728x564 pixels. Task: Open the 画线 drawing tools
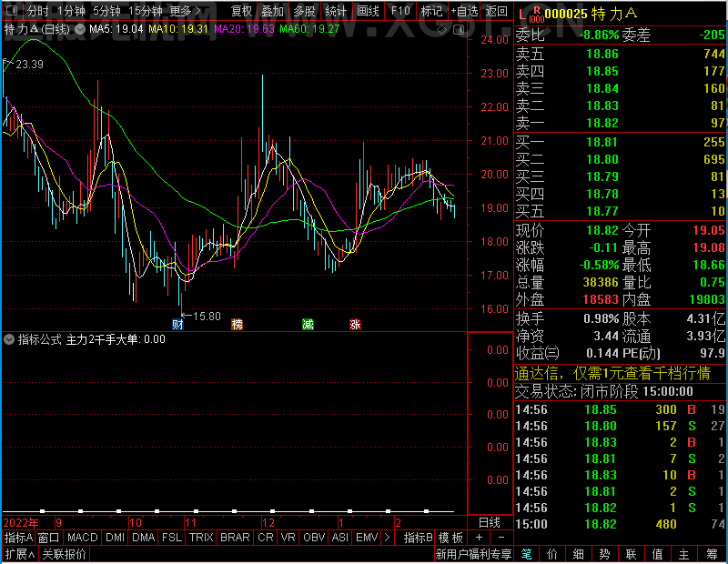tap(369, 11)
